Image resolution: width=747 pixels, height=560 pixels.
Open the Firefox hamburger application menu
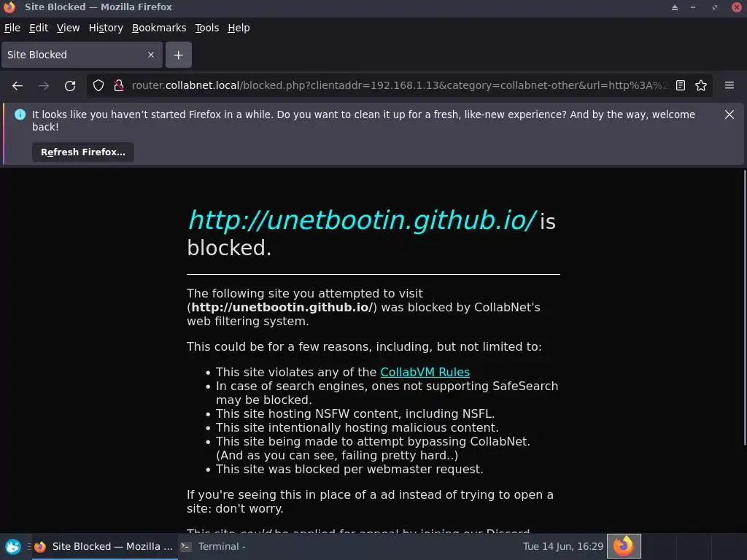click(x=729, y=85)
